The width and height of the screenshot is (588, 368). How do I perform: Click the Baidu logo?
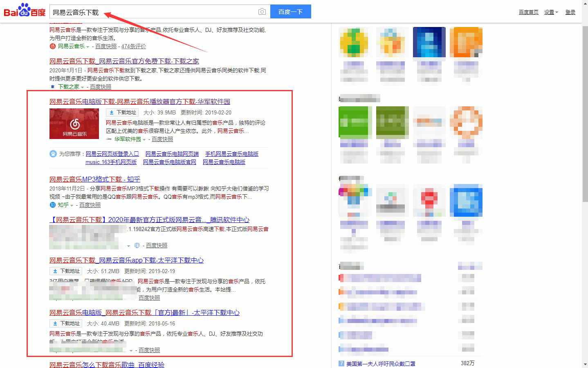click(25, 11)
